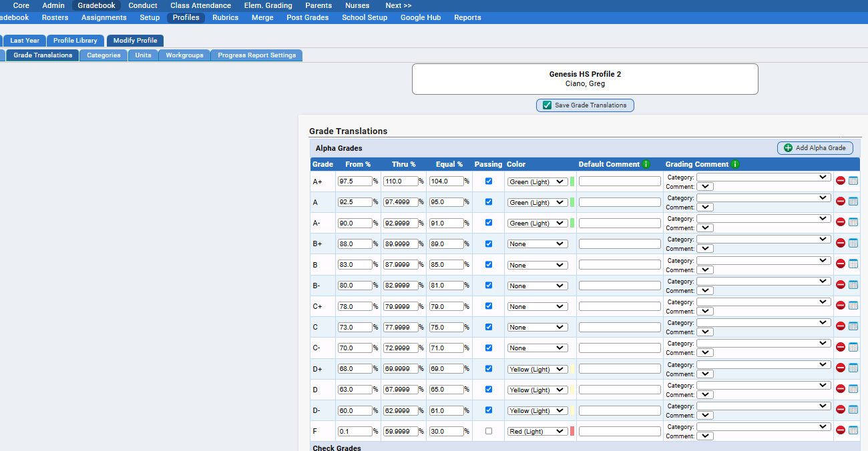This screenshot has height=451, width=868.
Task: Uncheck Passing for grade A
Action: point(489,201)
